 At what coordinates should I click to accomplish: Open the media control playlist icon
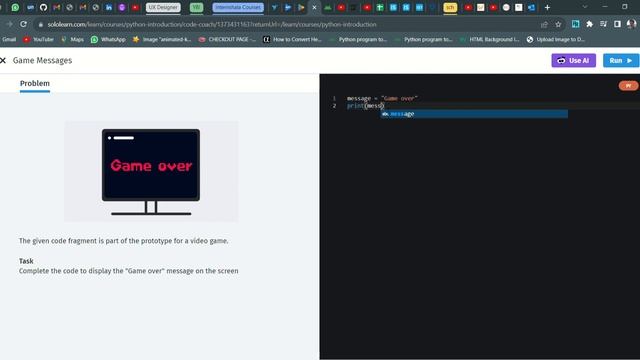[x=603, y=24]
